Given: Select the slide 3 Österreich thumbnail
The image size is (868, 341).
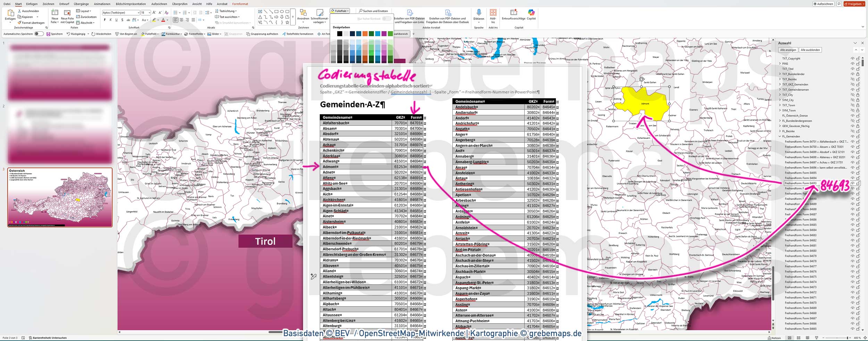Looking at the screenshot, I should (x=60, y=197).
